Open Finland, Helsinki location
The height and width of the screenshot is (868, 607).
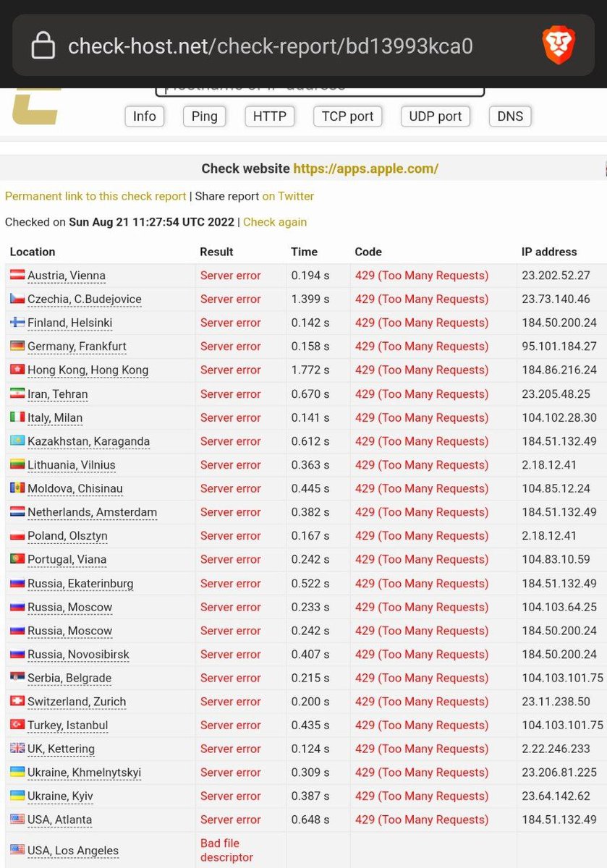click(x=70, y=323)
